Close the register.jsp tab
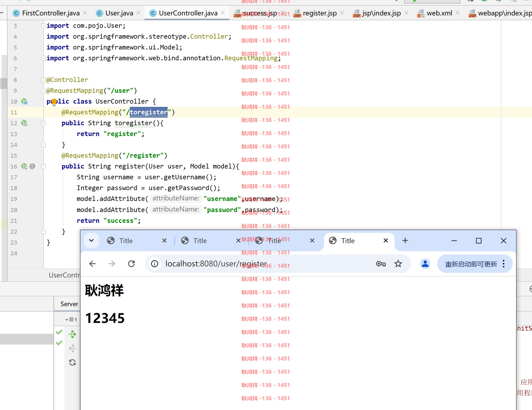 click(x=342, y=13)
